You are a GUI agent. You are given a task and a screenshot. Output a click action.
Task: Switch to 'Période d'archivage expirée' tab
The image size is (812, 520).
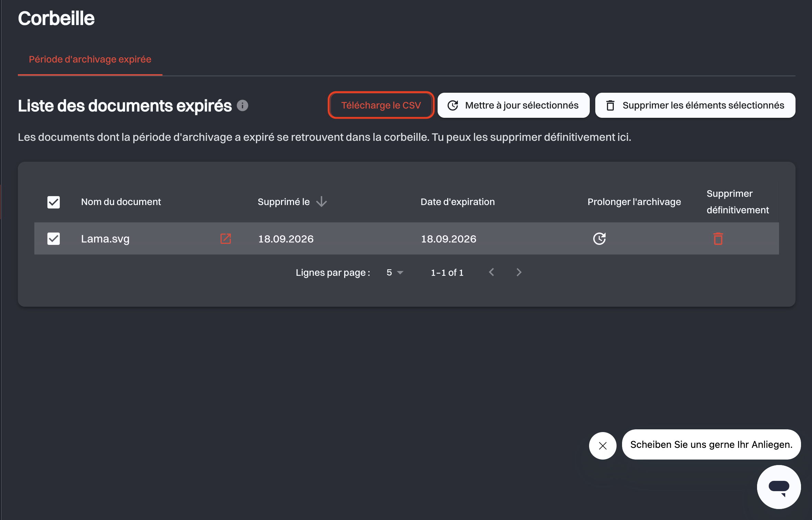(x=90, y=59)
